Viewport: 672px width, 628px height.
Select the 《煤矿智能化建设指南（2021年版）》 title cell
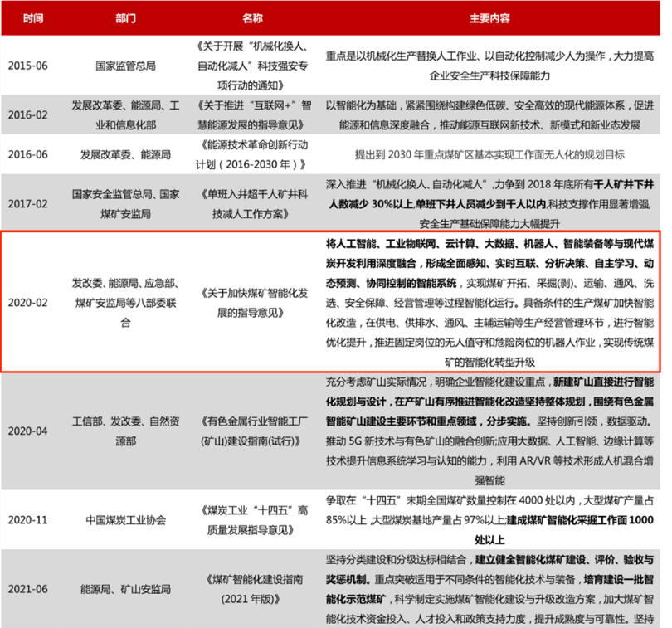click(x=252, y=588)
